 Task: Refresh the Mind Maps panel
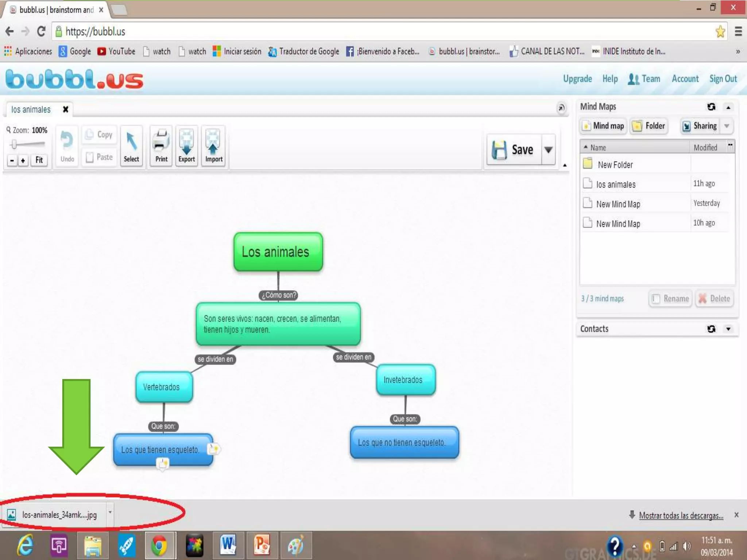[x=711, y=107]
